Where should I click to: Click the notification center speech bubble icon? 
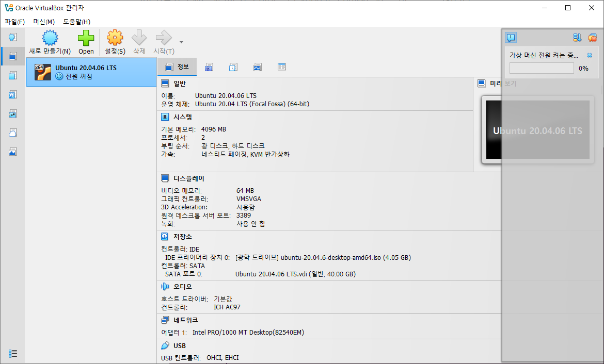(511, 37)
